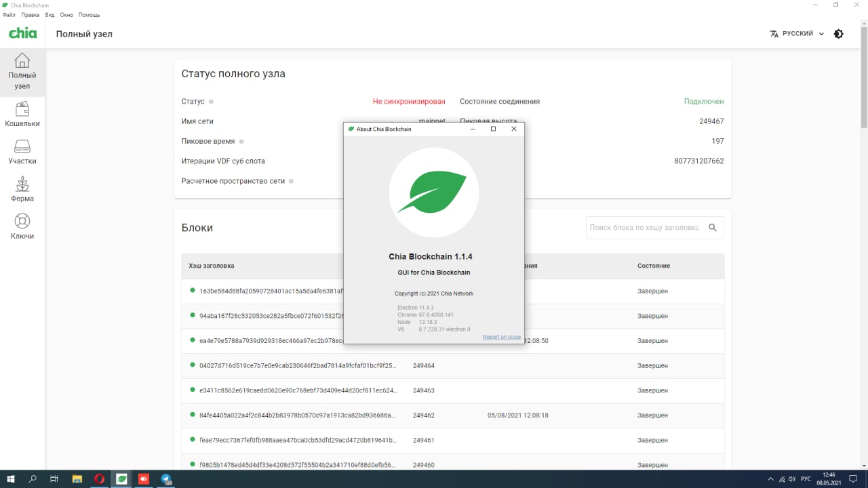The width and height of the screenshot is (868, 488).
Task: Click the help icon next to Статус
Action: tap(211, 102)
